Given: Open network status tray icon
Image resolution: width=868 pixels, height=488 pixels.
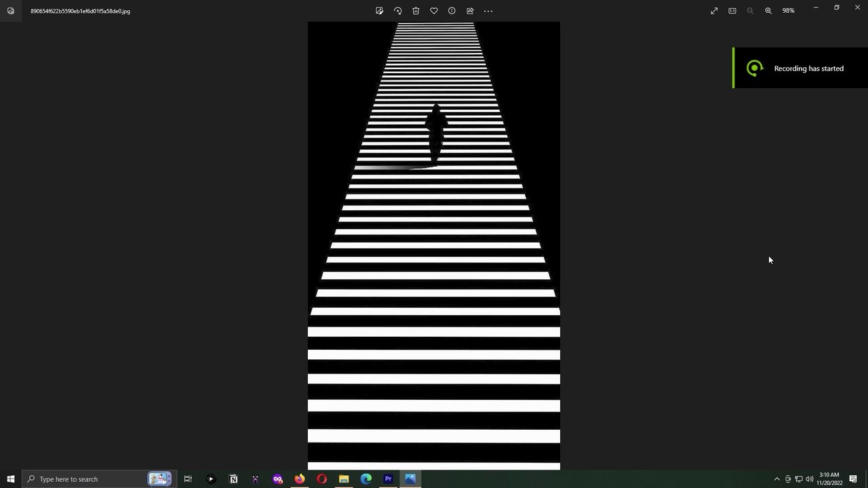Looking at the screenshot, I should pos(799,479).
